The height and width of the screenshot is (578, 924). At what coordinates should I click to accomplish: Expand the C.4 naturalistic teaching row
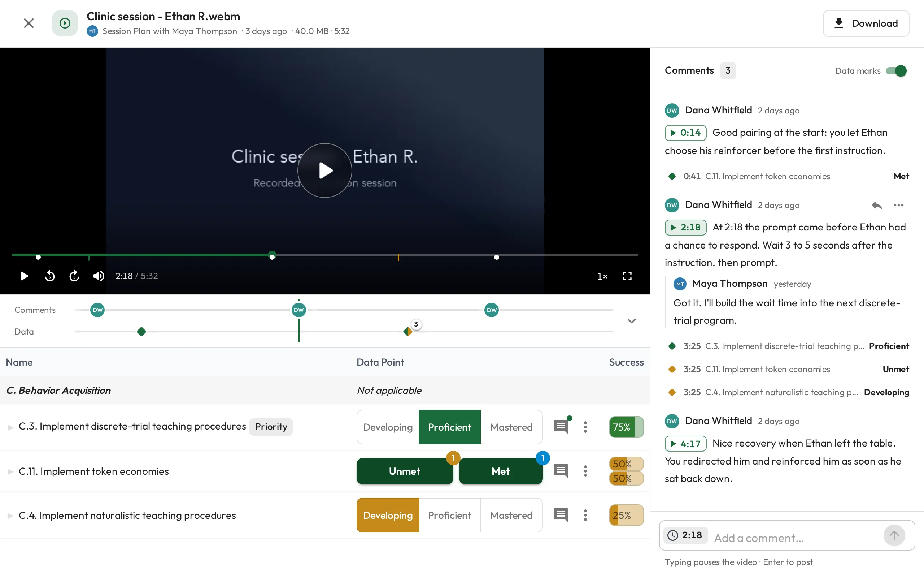pos(10,516)
